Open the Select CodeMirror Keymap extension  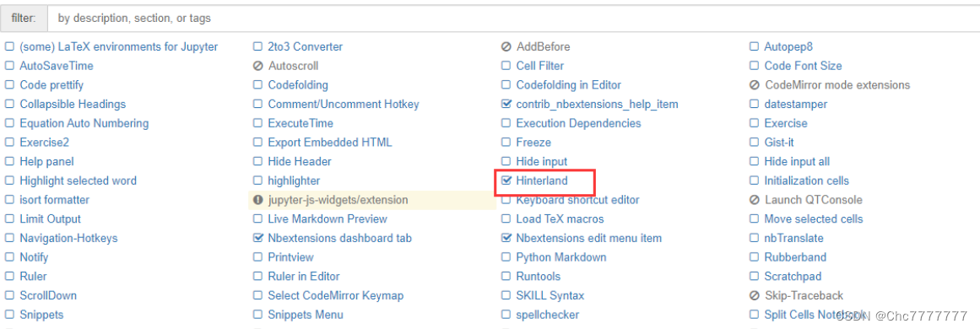336,295
